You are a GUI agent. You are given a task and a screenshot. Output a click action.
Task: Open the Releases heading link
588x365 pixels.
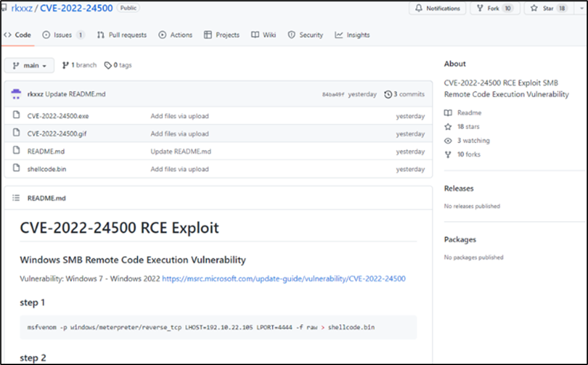tap(459, 188)
